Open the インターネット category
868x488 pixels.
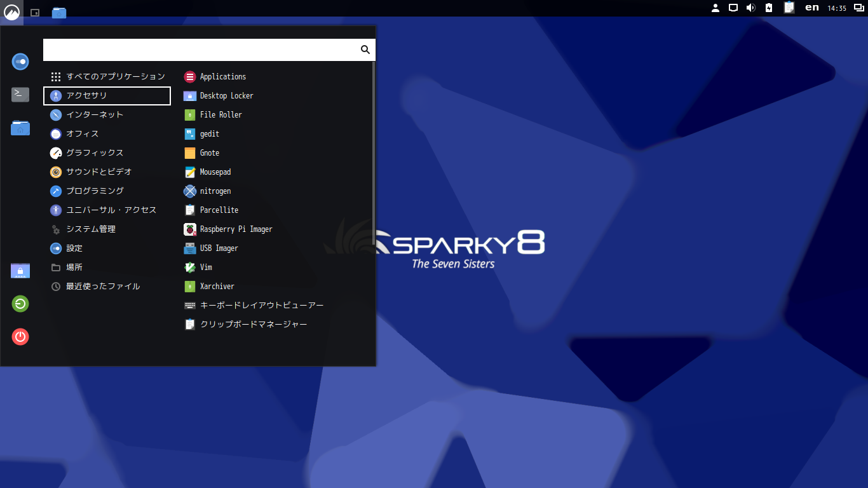click(x=107, y=114)
